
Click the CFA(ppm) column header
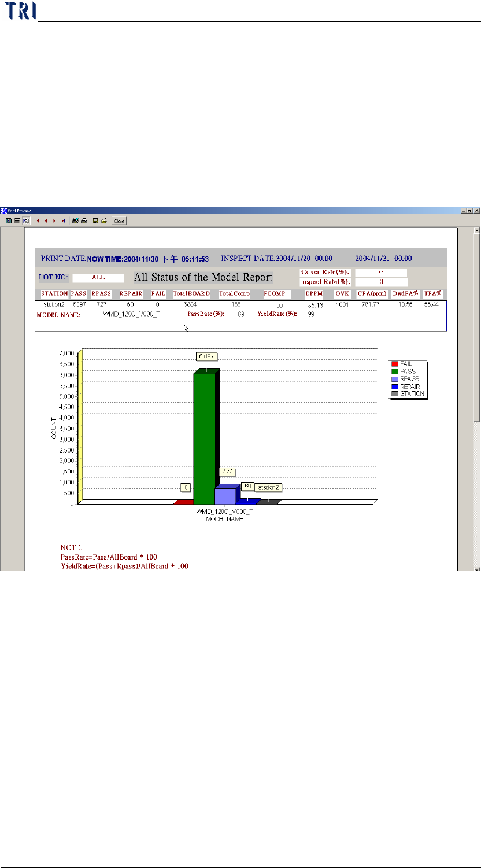372,294
